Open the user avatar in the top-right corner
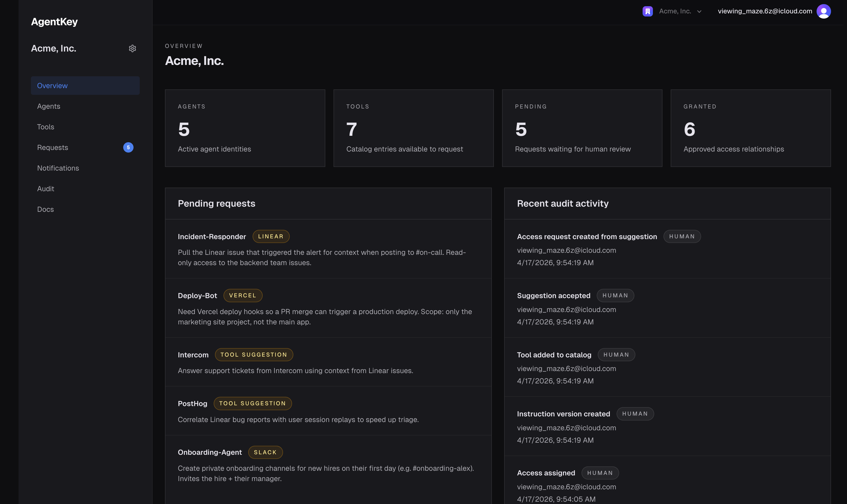 823,11
